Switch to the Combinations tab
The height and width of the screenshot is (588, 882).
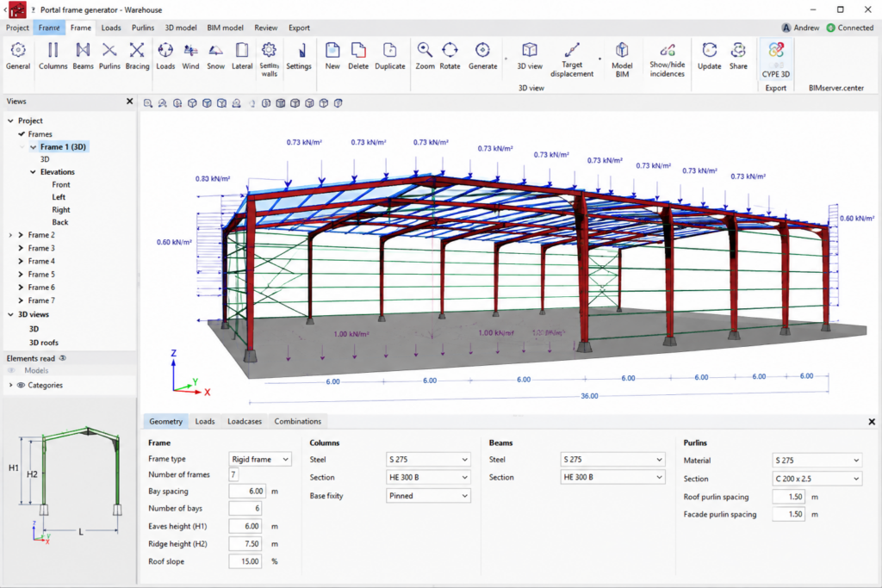(297, 421)
